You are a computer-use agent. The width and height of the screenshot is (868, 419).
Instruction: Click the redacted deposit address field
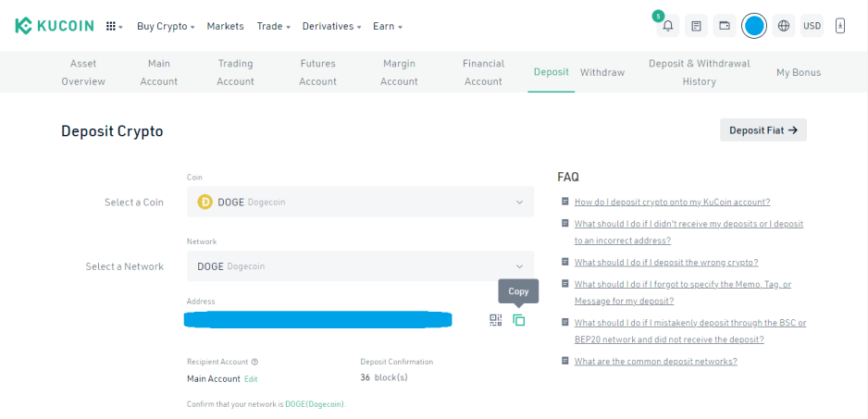317,320
